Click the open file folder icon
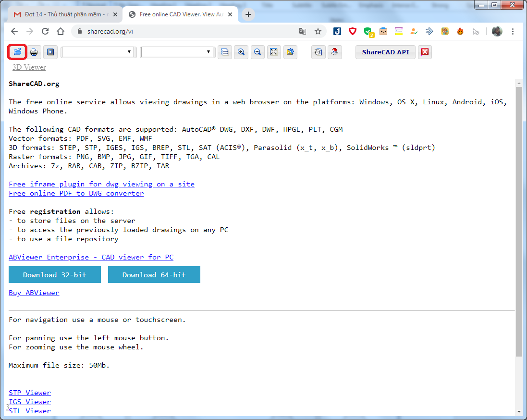Screen dimensions: 527x420 (x=17, y=52)
